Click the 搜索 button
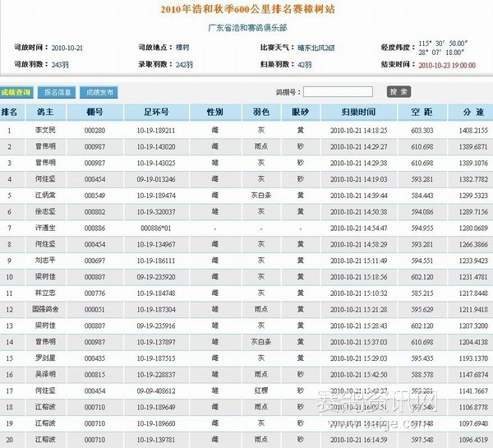Image resolution: width=493 pixels, height=448 pixels. tap(399, 92)
